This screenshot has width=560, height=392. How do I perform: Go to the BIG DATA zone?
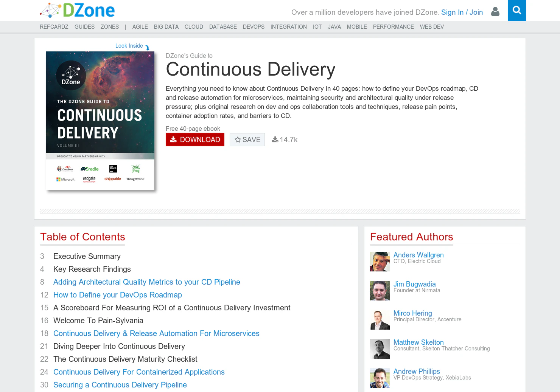pyautogui.click(x=166, y=27)
